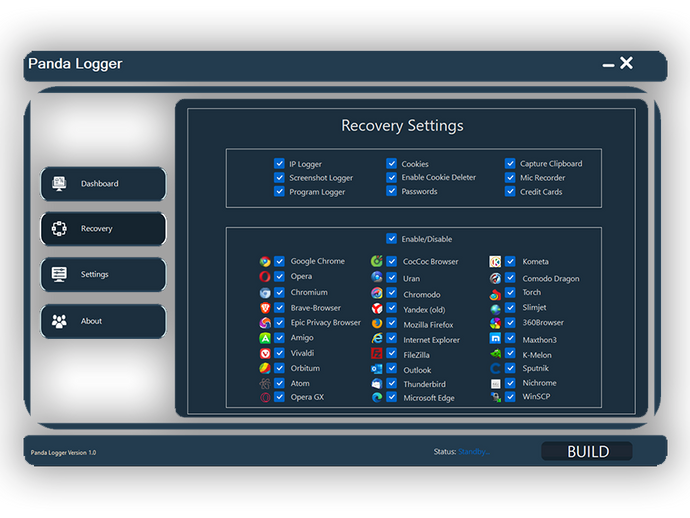The width and height of the screenshot is (690, 518).
Task: Click the K-Melon icon
Action: coord(495,353)
